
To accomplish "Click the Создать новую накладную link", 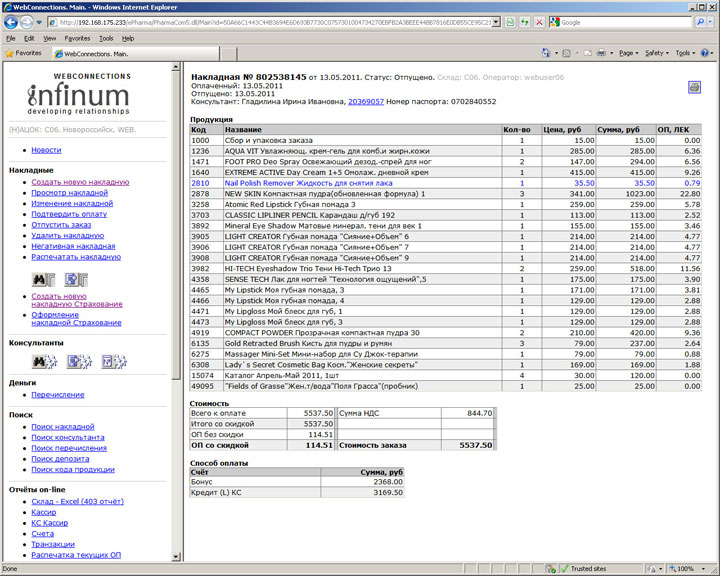I will (x=80, y=182).
